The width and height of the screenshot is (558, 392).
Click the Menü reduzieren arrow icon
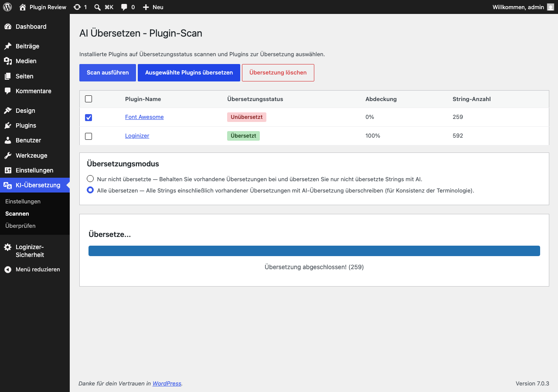8,270
